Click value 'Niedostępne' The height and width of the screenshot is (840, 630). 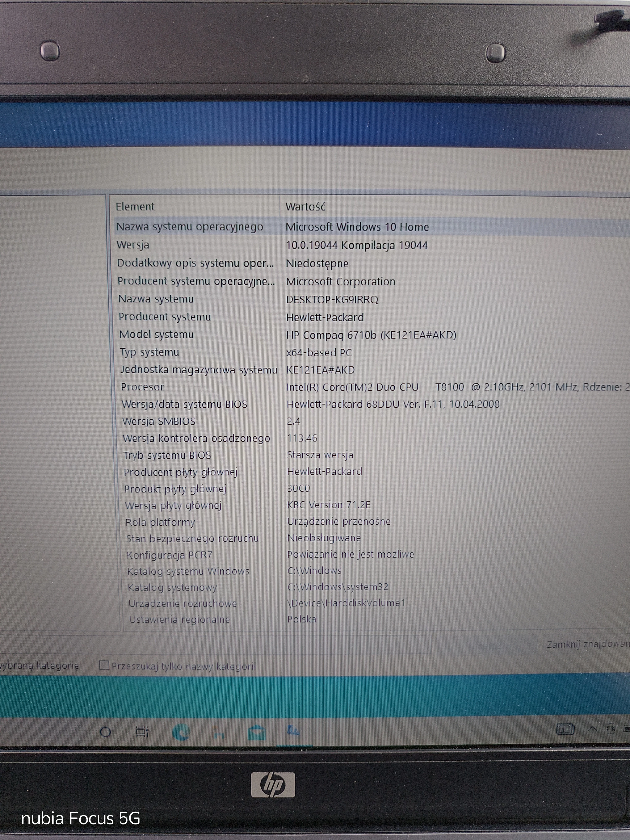pos(317,264)
